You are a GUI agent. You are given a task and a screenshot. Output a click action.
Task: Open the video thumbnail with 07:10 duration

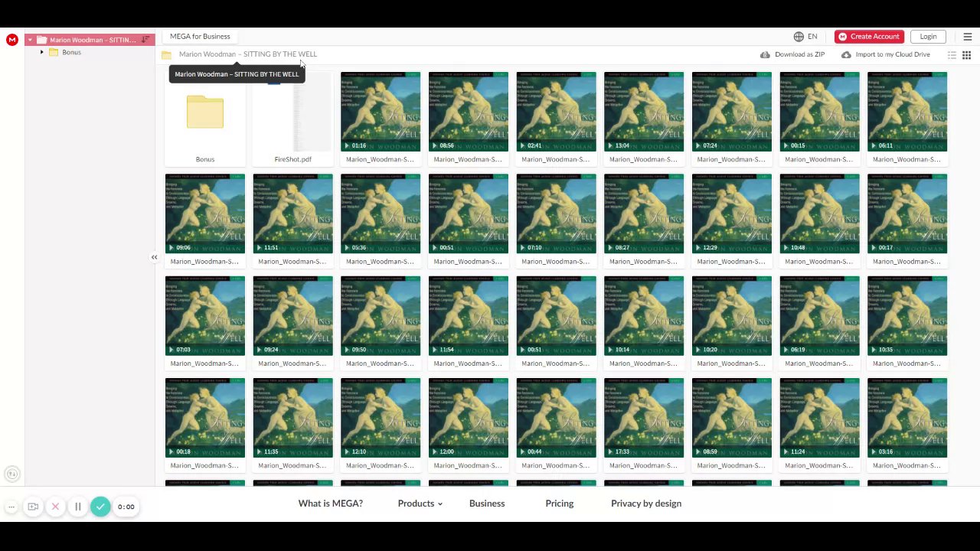pyautogui.click(x=556, y=220)
